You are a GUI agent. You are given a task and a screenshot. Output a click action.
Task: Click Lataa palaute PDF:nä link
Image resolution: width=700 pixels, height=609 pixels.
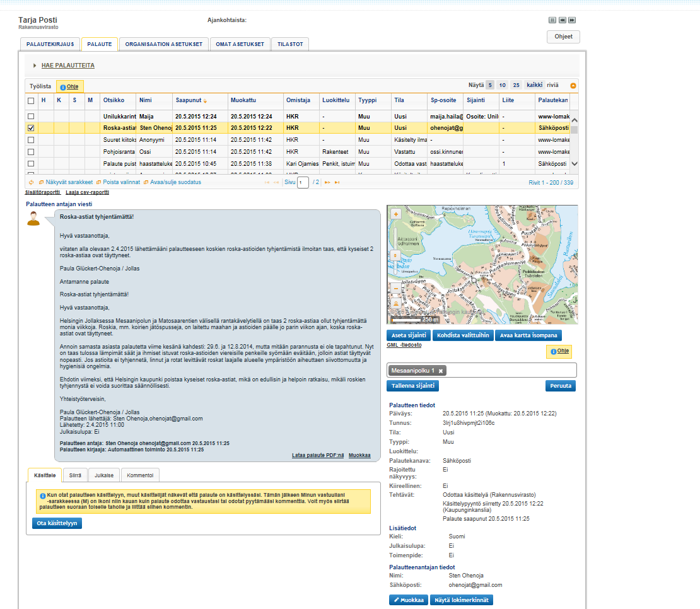(x=318, y=456)
